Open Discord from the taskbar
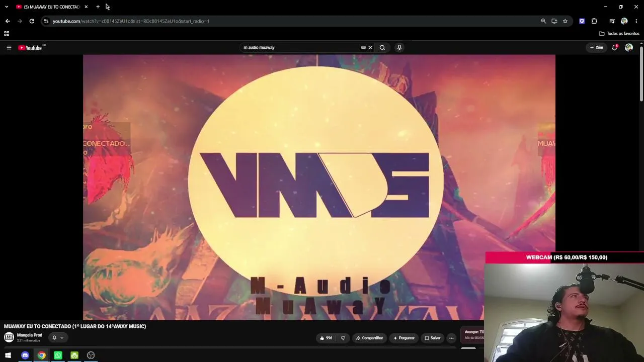The height and width of the screenshot is (362, 644). pos(25,355)
